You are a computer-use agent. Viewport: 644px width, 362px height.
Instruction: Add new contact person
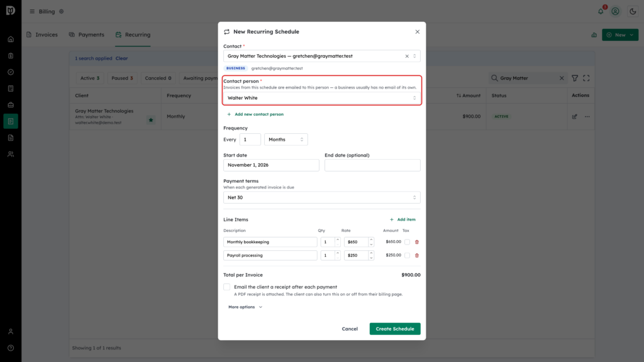pos(255,114)
